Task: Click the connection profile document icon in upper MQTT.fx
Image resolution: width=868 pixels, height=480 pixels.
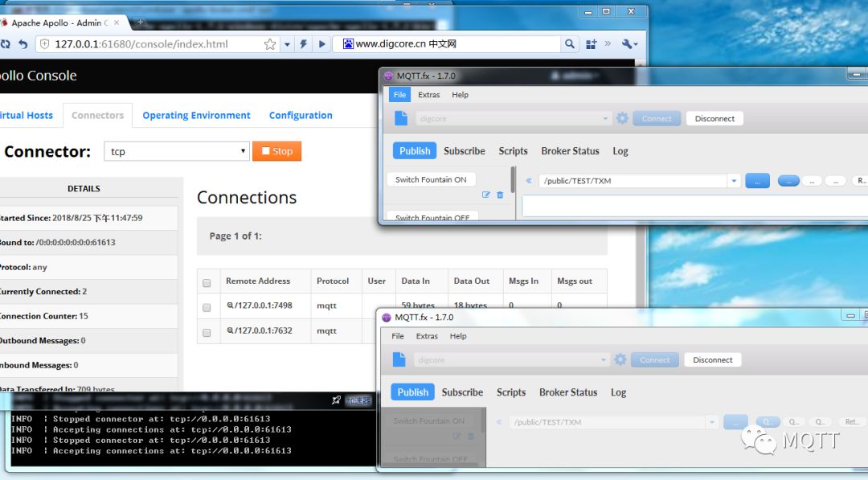Action: tap(401, 118)
